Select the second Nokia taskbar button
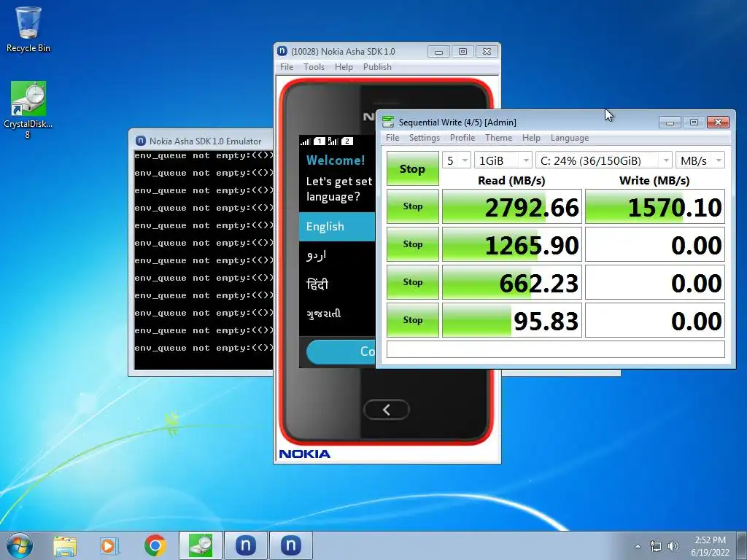 point(290,545)
